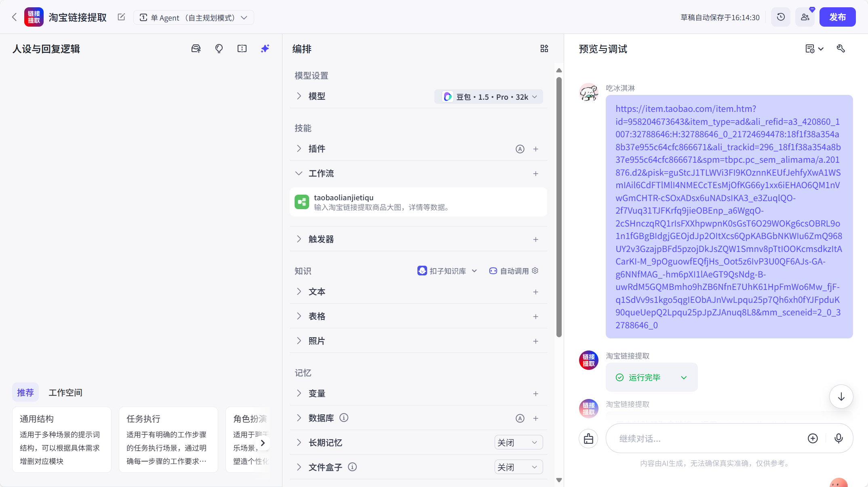Click the 发布 publish button
Viewport: 868px width, 487px height.
[837, 17]
